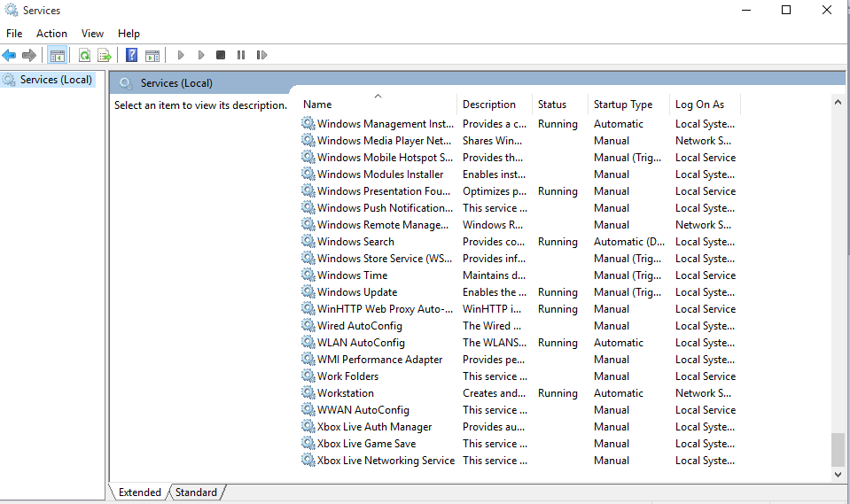The image size is (850, 504).
Task: Select the Xbox Live Auth Manager service
Action: tap(375, 427)
